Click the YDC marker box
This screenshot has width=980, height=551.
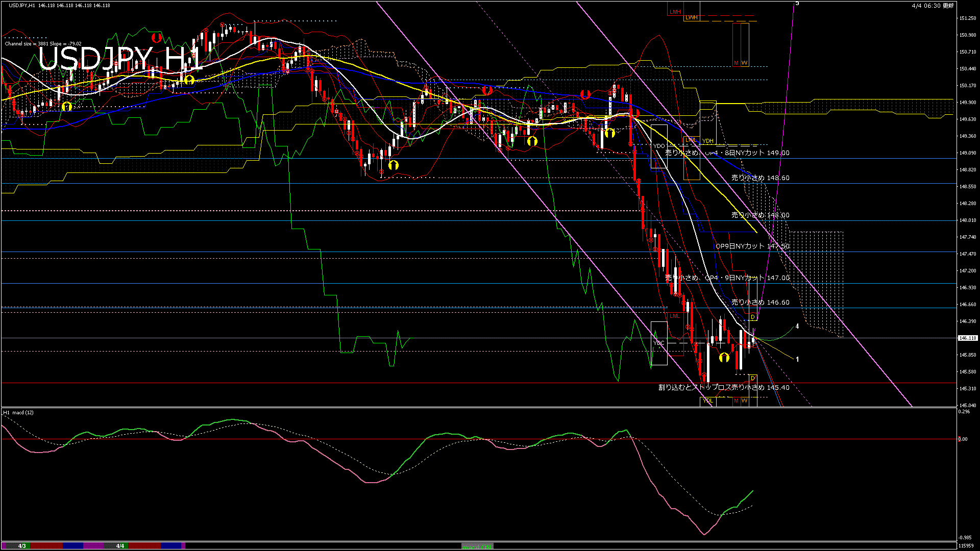pos(659,343)
